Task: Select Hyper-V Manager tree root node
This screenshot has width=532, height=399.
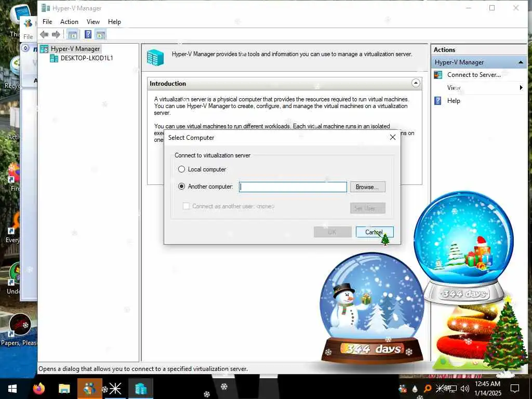Action: pyautogui.click(x=75, y=48)
